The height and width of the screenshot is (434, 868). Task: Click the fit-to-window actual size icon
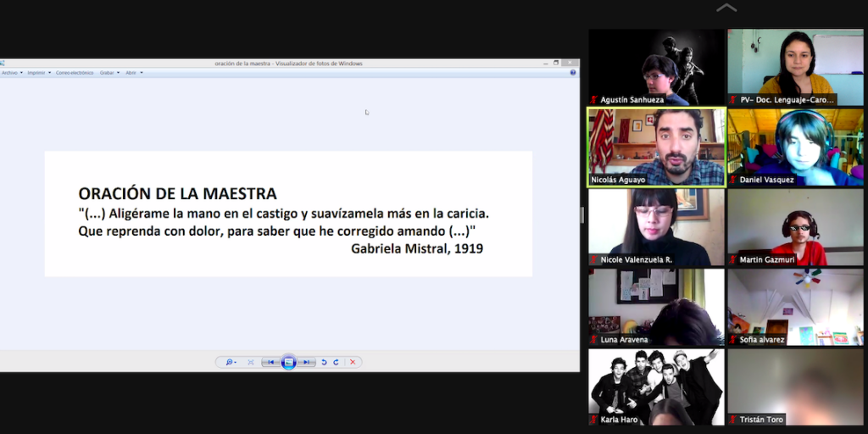pos(251,362)
